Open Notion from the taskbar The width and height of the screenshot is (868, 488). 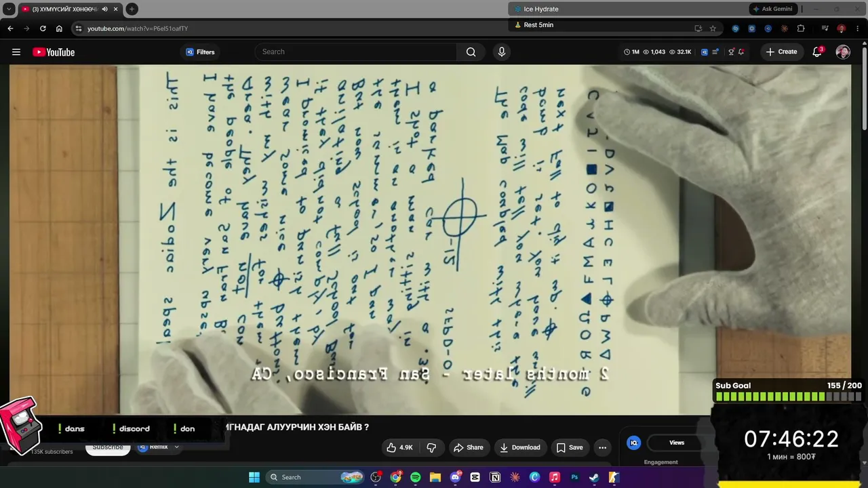click(495, 477)
